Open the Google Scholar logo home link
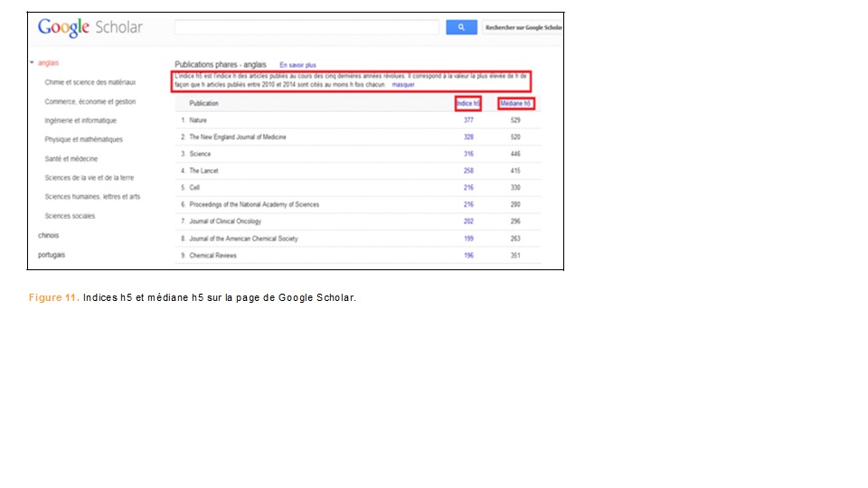 coord(90,27)
